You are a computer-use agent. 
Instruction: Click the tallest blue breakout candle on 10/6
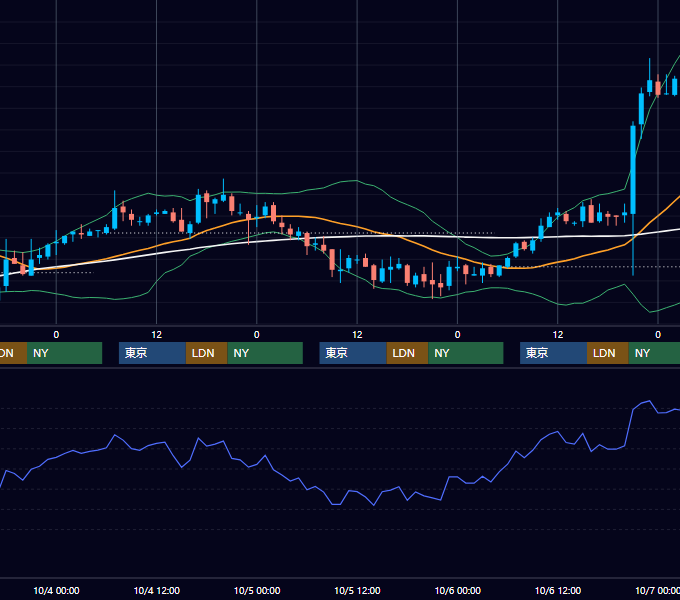pyautogui.click(x=633, y=169)
